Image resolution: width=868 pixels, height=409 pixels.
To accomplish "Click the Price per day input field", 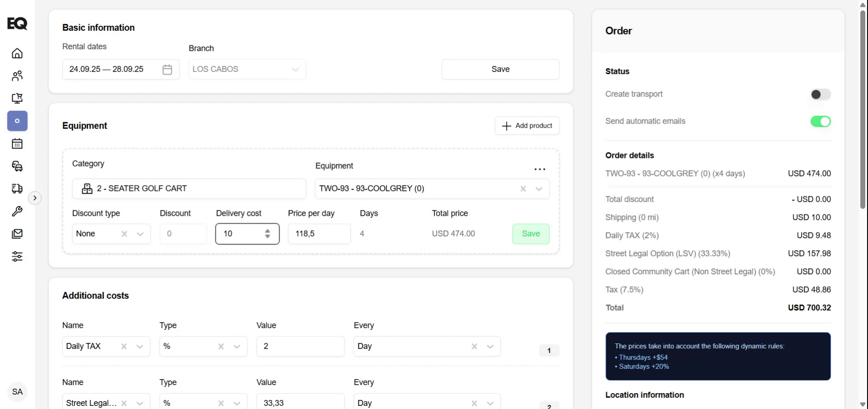I will click(319, 234).
